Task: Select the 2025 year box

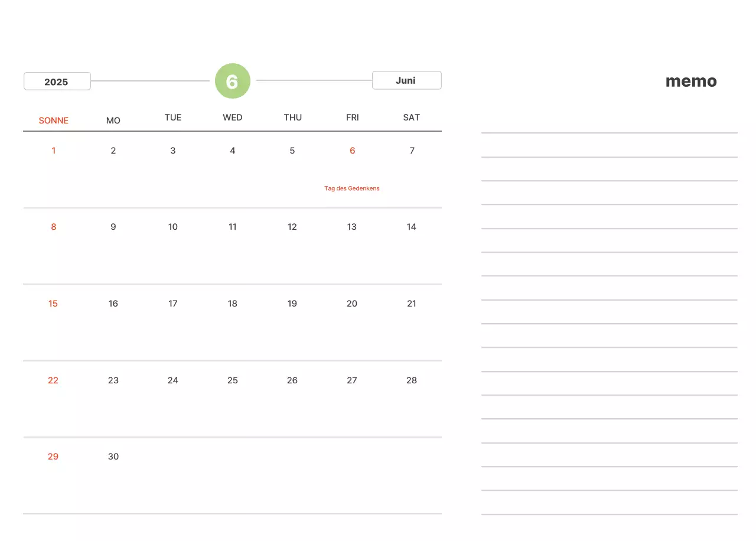Action: [57, 82]
